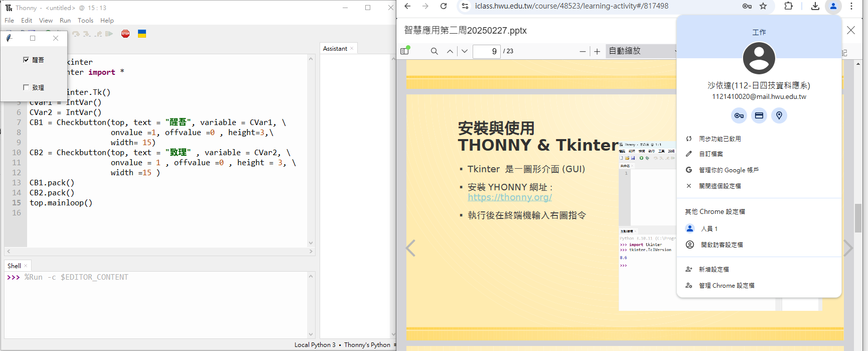
Task: Open Chrome downloads icon
Action: pyautogui.click(x=815, y=6)
